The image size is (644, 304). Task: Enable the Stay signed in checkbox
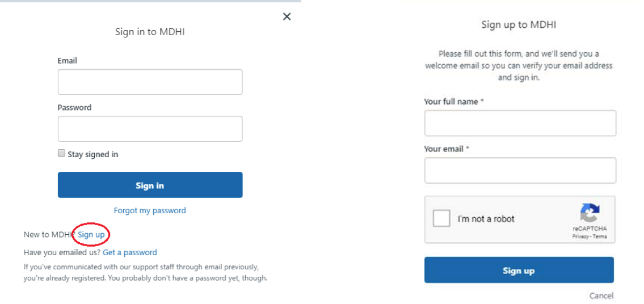[x=61, y=154]
